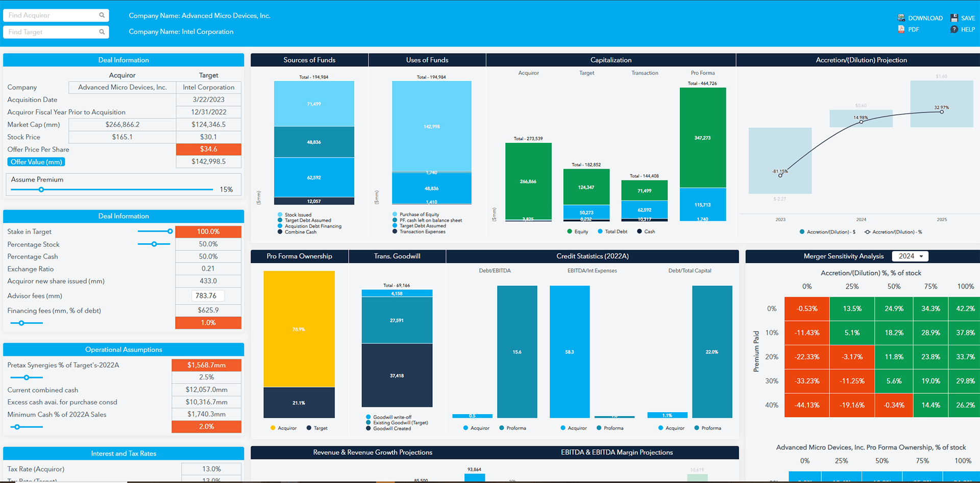Toggle Acquiror legend in Pro Forma Ownership
Screen dimensions: 980x483
click(x=283, y=428)
